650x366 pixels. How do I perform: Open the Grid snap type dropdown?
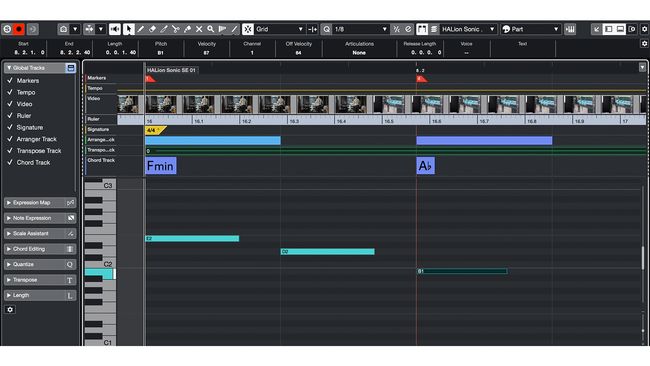(280, 29)
